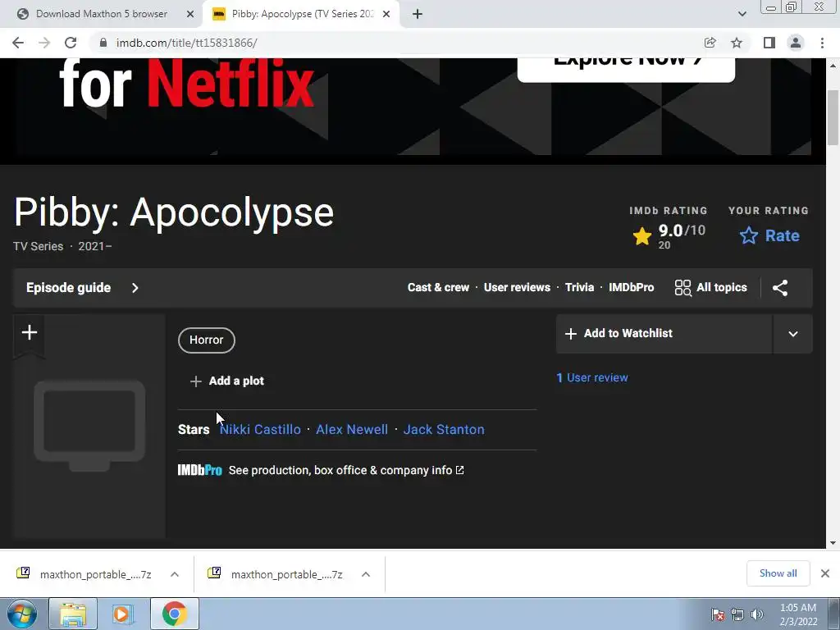Viewport: 840px width, 630px height.
Task: Open the Chrome three-dot menu
Action: click(x=822, y=43)
